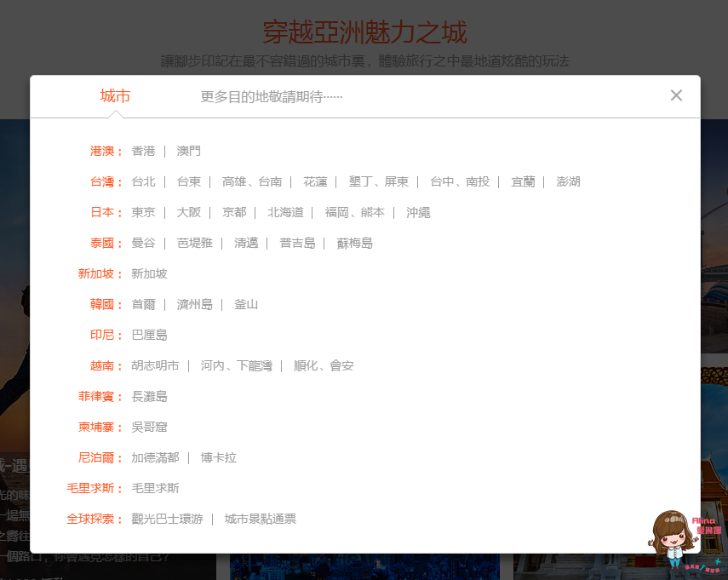
Task: Open 高雄、台南 destination
Action: point(252,181)
